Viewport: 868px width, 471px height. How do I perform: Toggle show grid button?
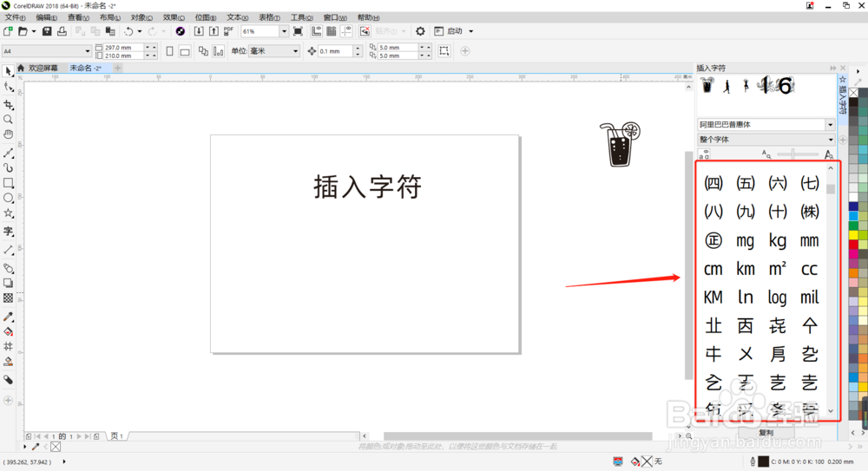(x=331, y=31)
